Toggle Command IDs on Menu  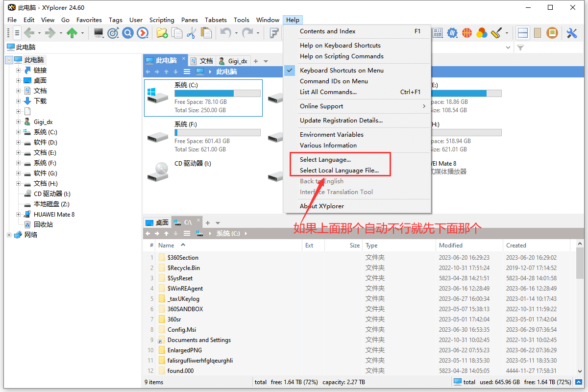pyautogui.click(x=334, y=81)
